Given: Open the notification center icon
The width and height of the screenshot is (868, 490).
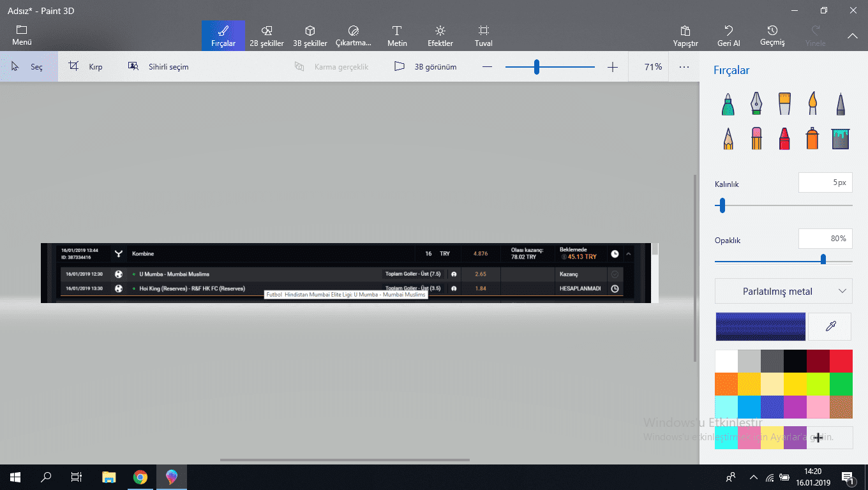Looking at the screenshot, I should click(x=848, y=477).
